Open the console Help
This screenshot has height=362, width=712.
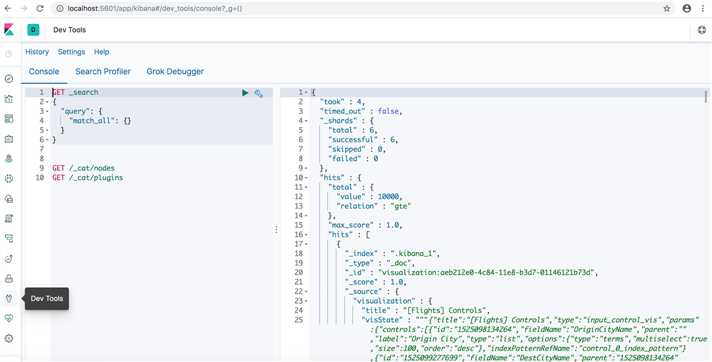pos(102,52)
